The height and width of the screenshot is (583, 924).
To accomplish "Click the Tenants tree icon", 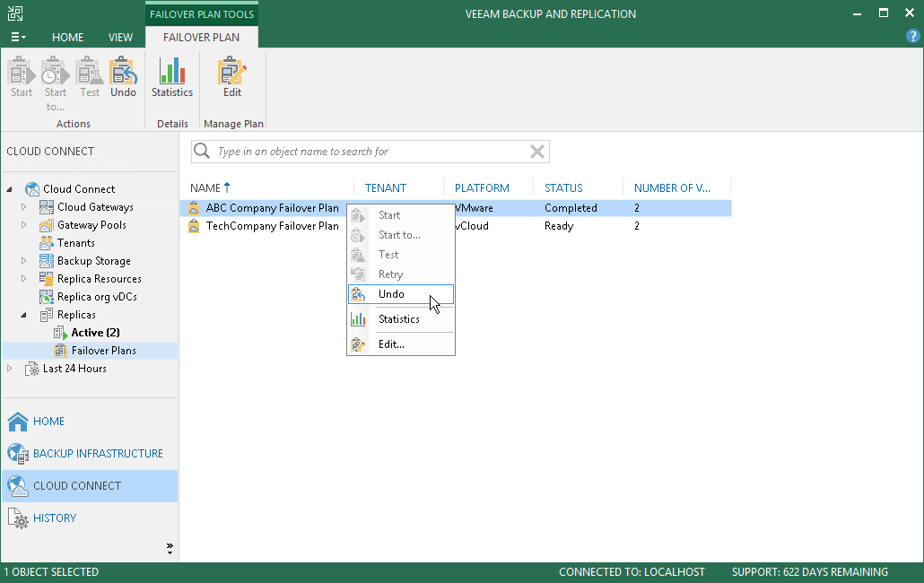I will pos(47,243).
